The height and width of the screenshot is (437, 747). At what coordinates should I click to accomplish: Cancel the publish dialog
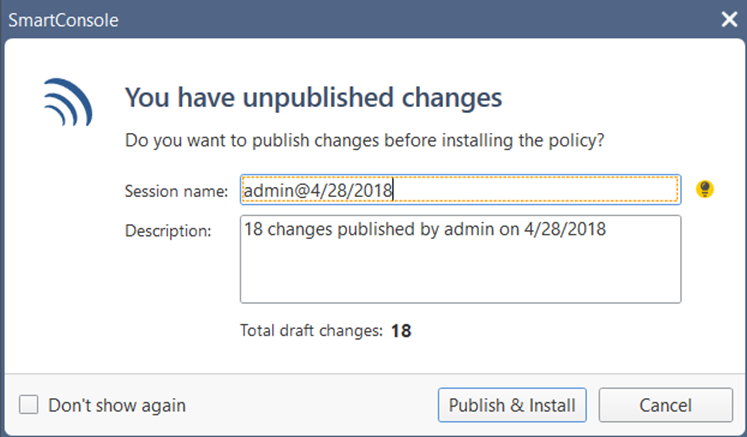click(665, 405)
